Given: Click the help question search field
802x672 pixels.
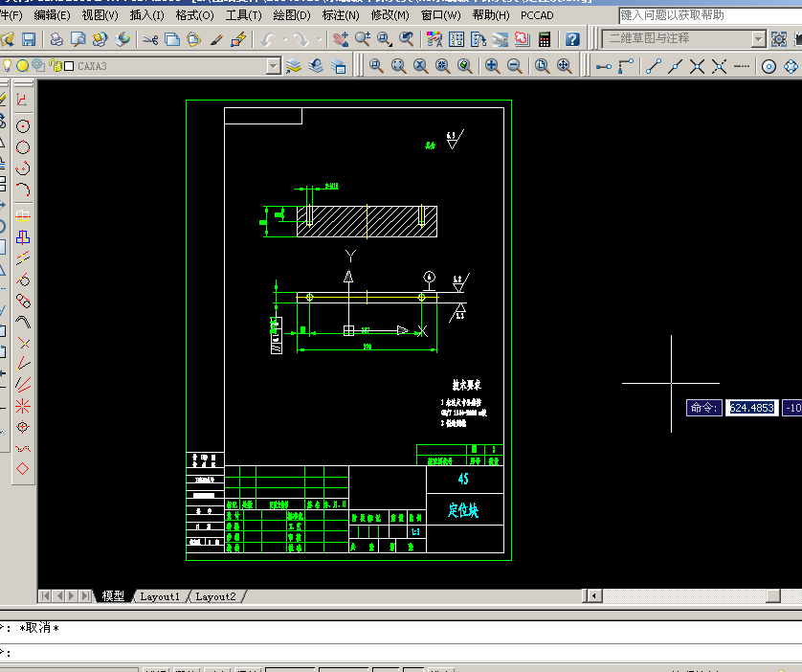Looking at the screenshot, I should pyautogui.click(x=710, y=15).
